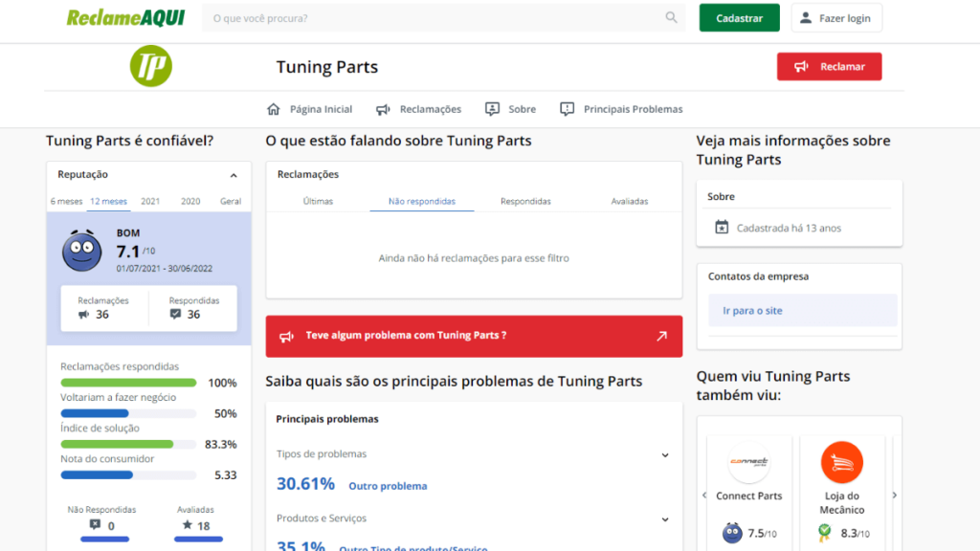Select the 2021 reputation period
The height and width of the screenshot is (551, 980).
point(150,202)
